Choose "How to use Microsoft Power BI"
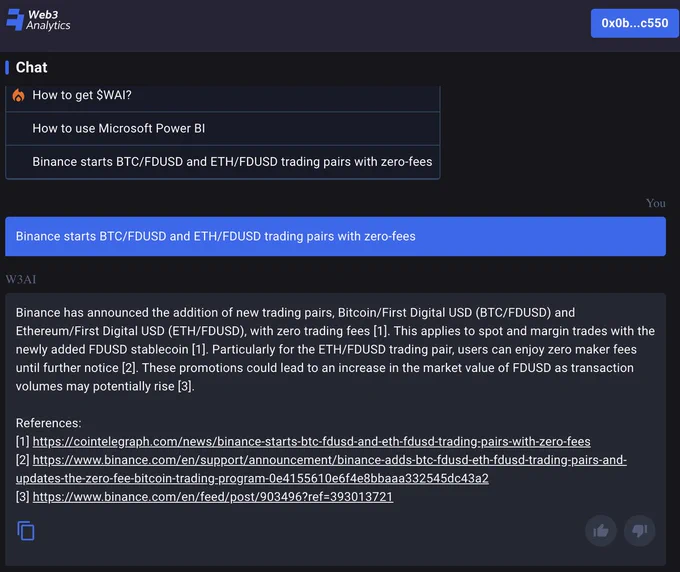680x572 pixels. click(222, 128)
